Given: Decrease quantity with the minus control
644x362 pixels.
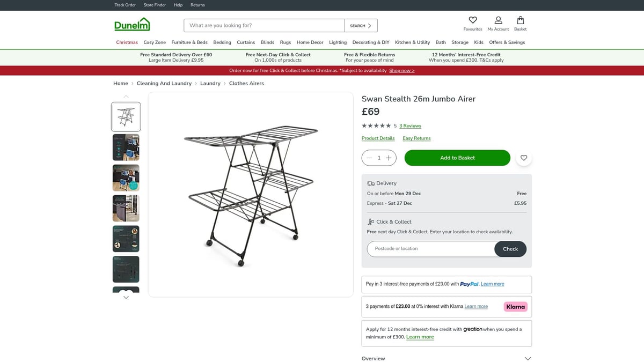Looking at the screenshot, I should click(369, 158).
